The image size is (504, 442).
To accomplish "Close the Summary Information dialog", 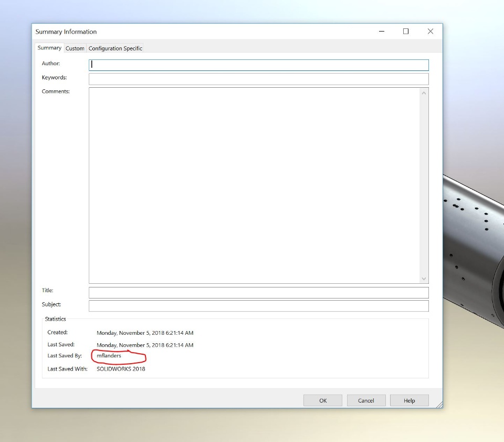I will [x=430, y=31].
